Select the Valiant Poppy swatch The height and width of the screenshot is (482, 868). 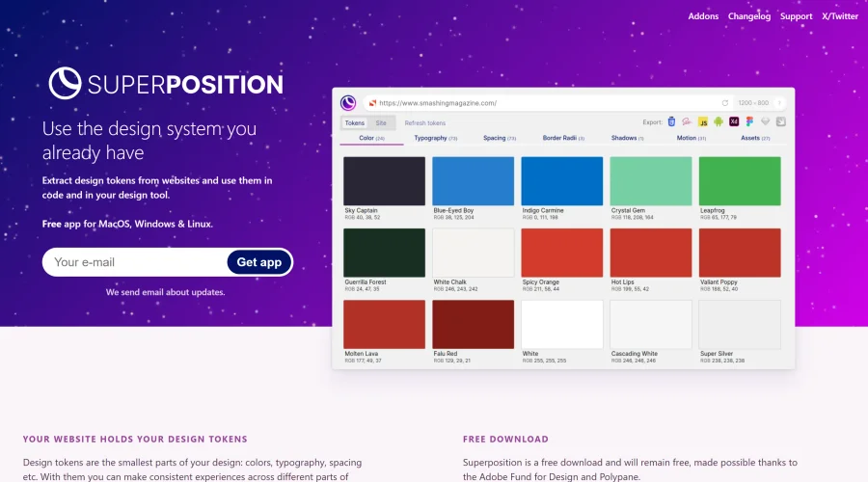(740, 253)
